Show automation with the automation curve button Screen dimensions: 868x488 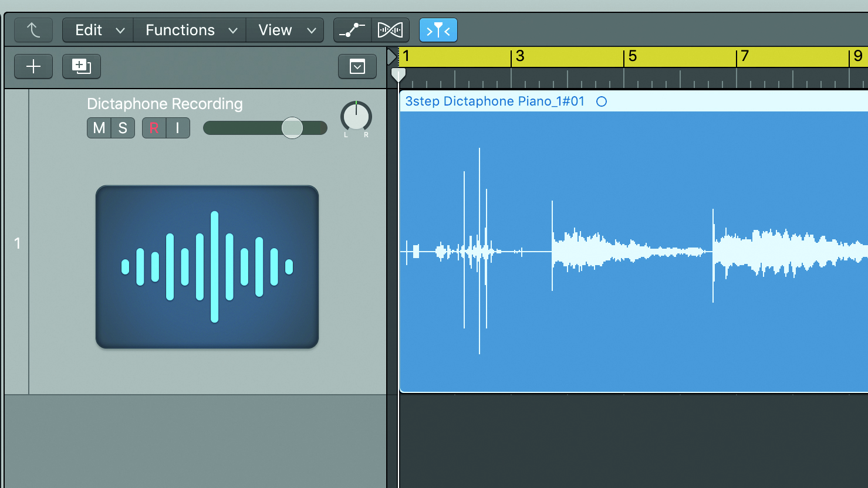(x=352, y=30)
